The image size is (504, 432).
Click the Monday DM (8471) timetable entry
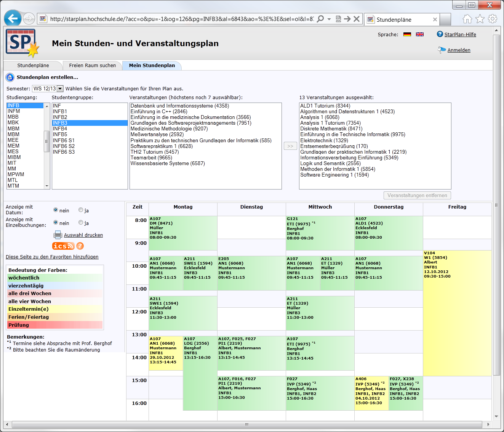[183, 233]
